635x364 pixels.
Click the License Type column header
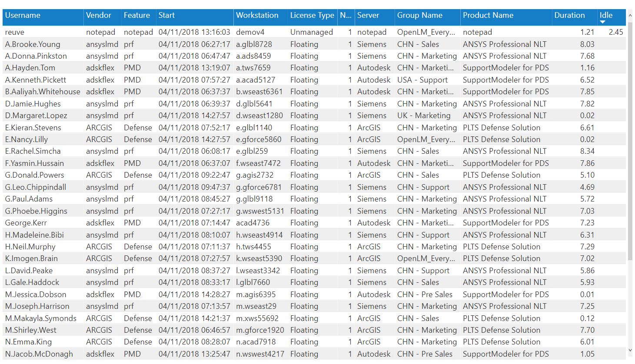pos(312,15)
